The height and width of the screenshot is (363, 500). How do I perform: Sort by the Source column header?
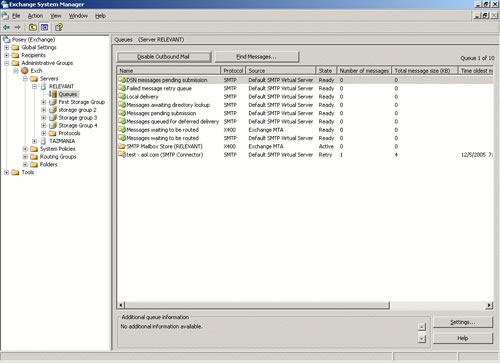coord(281,71)
